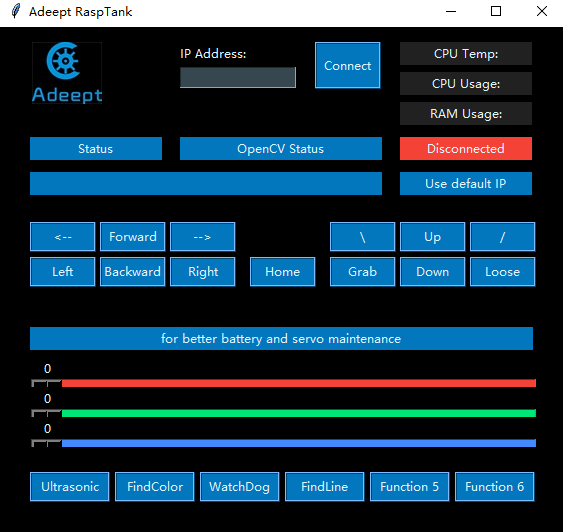The height and width of the screenshot is (532, 563).
Task: Click Use default IP
Action: [x=466, y=183]
